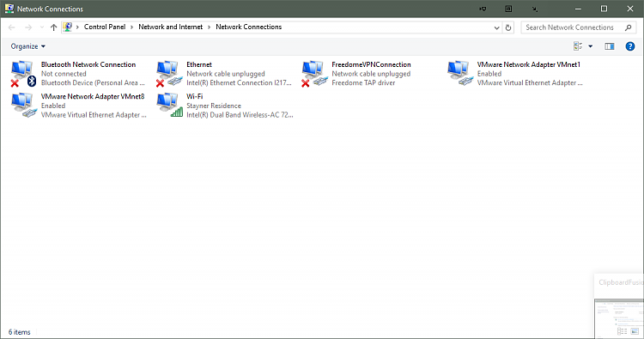Open the view options dropdown arrow
The image size is (644, 339).
[x=591, y=46]
